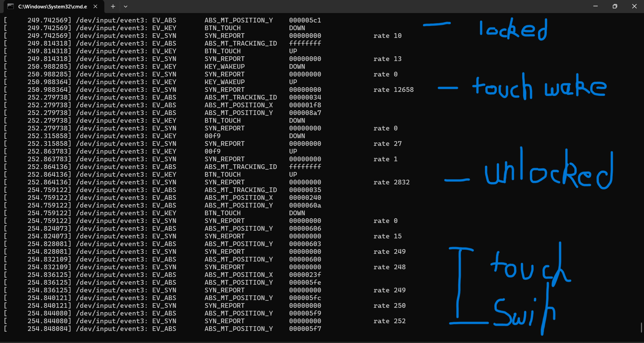This screenshot has height=343, width=644.
Task: Click the handwritten "locked" annotation
Action: (513, 30)
